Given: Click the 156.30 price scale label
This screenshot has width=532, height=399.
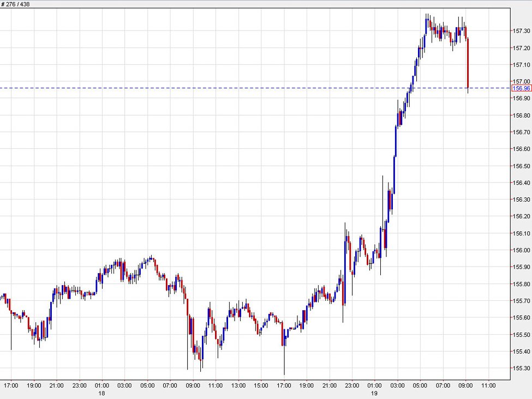Looking at the screenshot, I should [521, 199].
